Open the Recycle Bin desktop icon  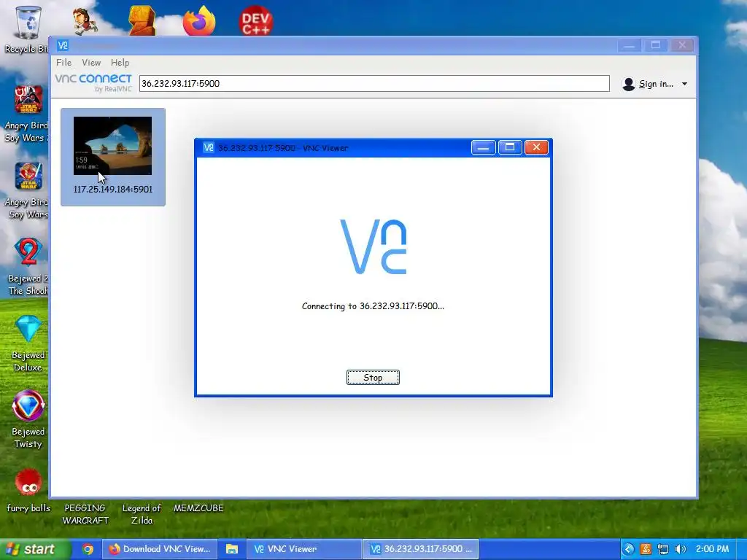click(28, 28)
